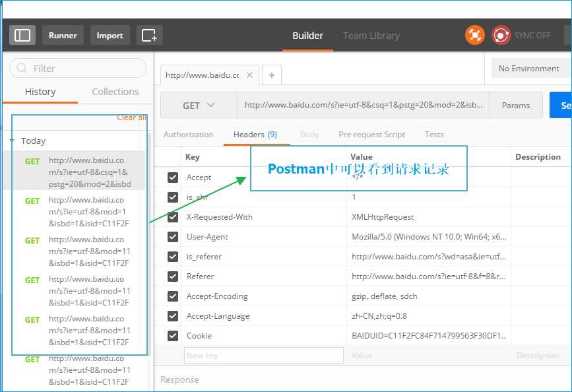Uncheck the is_referer header checkbox
The width and height of the screenshot is (572, 392).
pyautogui.click(x=173, y=257)
